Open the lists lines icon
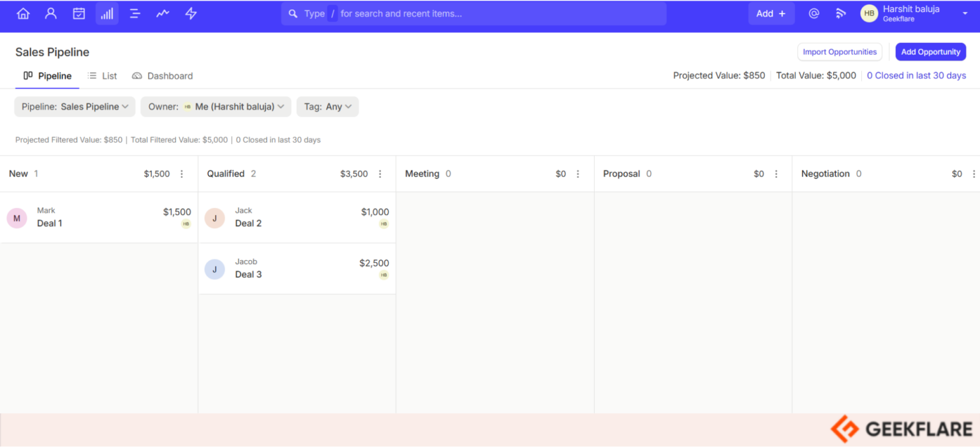This screenshot has height=447, width=980. click(x=135, y=13)
